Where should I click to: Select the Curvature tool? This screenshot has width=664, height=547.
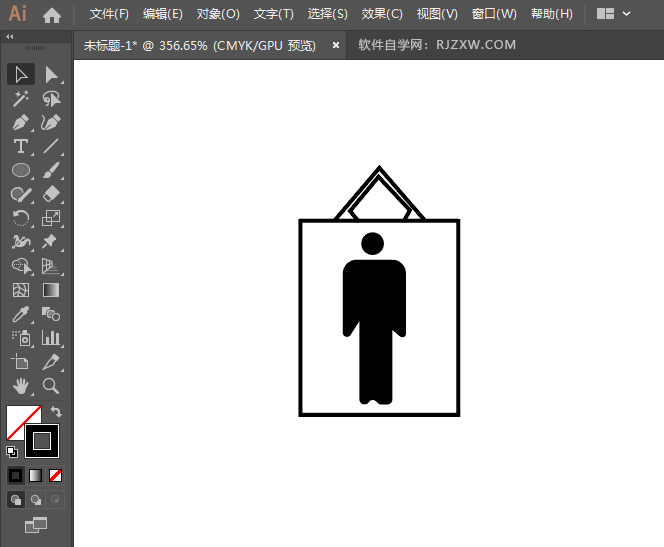pos(51,123)
